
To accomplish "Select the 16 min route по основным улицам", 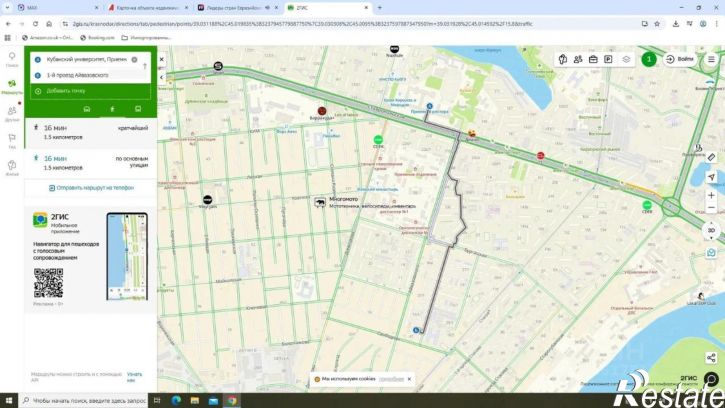I will tap(91, 163).
